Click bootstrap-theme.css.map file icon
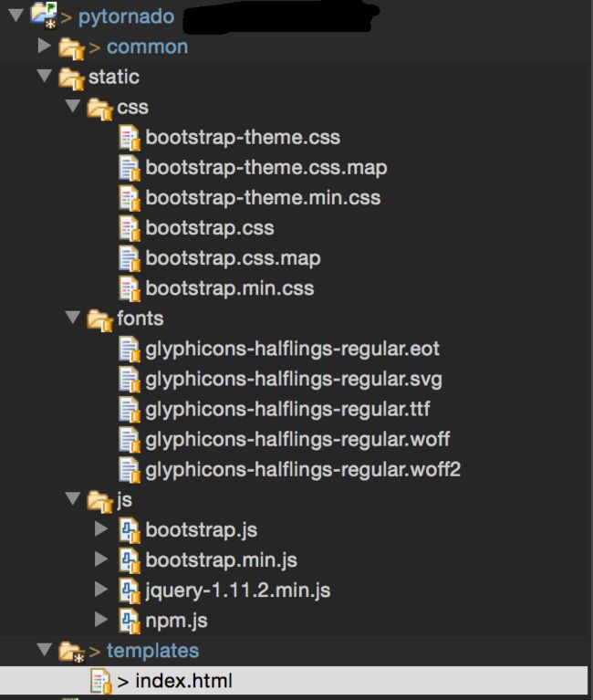 130,168
